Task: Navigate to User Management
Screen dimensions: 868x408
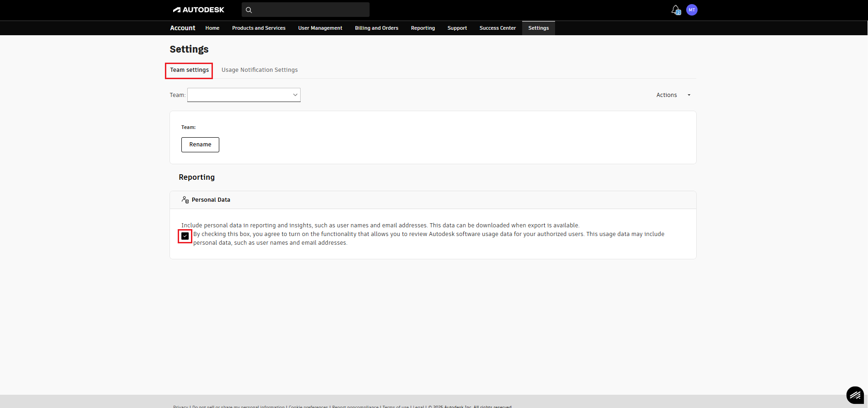Action: click(320, 28)
